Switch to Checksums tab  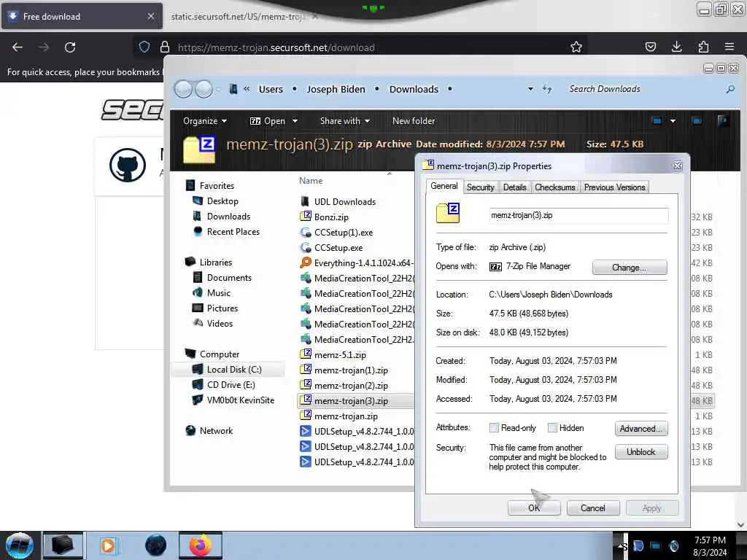tap(554, 187)
